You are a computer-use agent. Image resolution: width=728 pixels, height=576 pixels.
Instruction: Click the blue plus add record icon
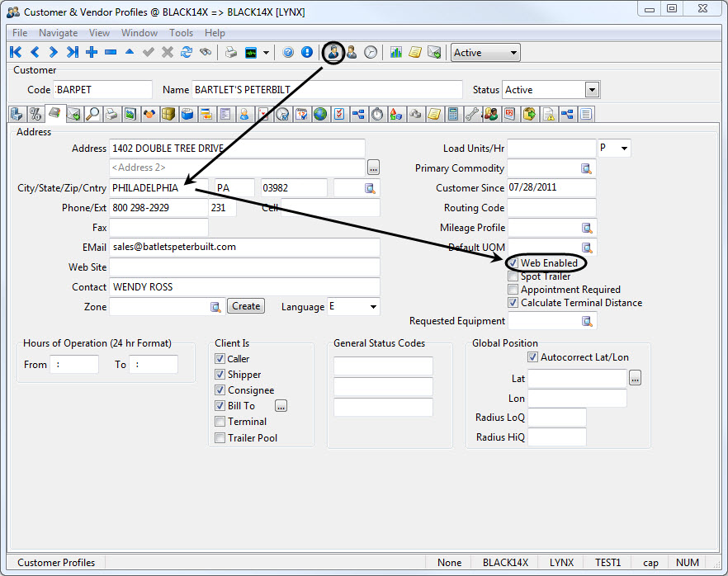(92, 52)
